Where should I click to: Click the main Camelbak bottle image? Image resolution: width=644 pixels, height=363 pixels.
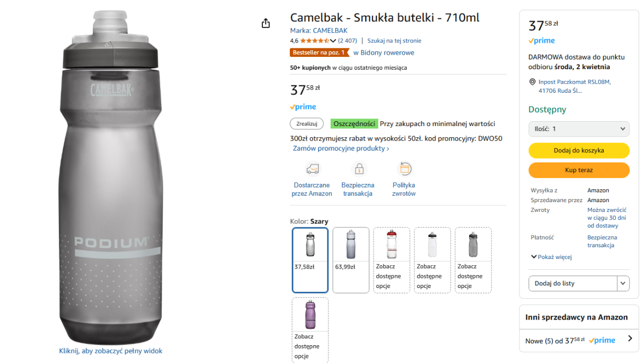tap(110, 177)
